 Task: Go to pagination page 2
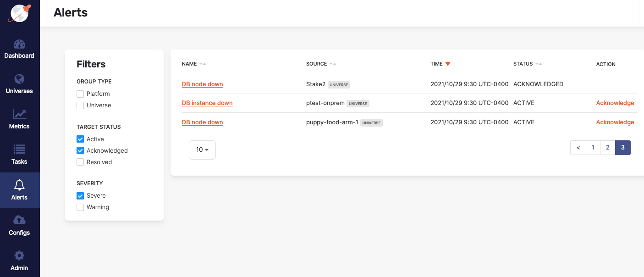[608, 147]
